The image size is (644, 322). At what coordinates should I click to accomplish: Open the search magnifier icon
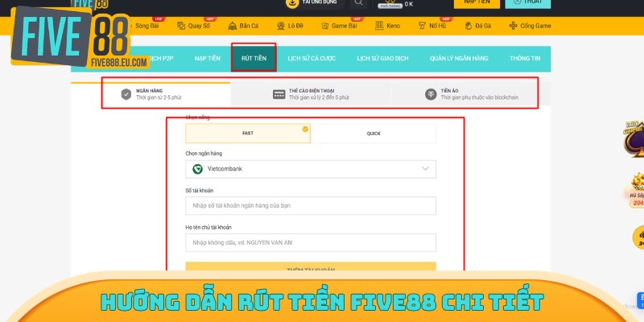(x=358, y=2)
